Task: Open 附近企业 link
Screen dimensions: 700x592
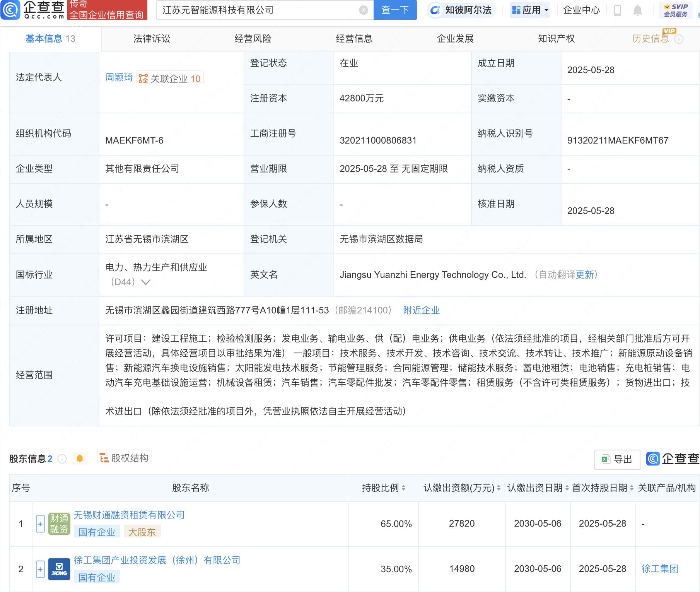Action: [421, 310]
